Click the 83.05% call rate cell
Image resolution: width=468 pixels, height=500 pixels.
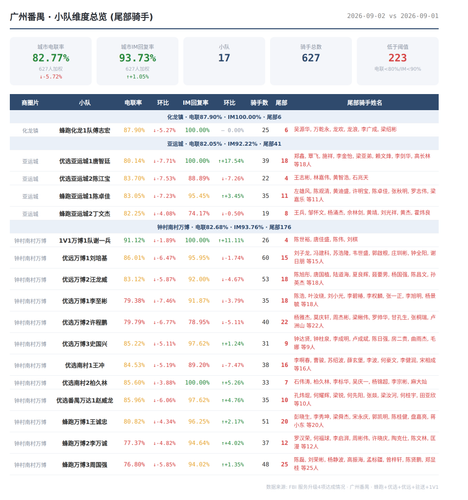pos(134,196)
